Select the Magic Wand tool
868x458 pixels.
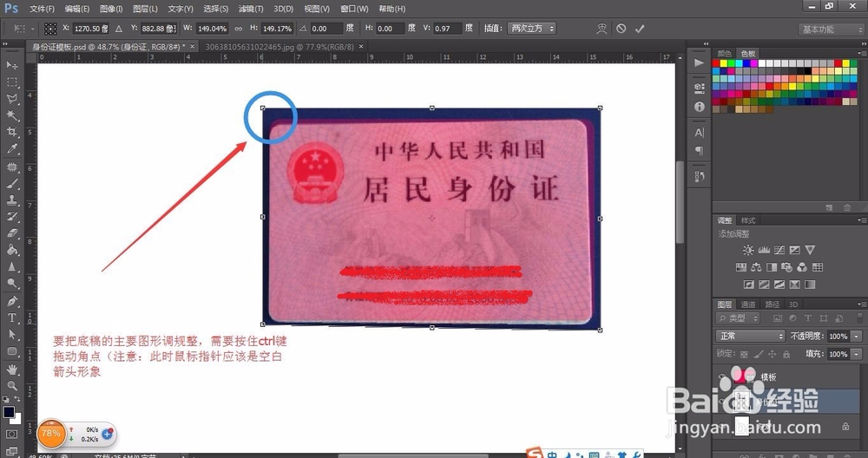[x=11, y=115]
